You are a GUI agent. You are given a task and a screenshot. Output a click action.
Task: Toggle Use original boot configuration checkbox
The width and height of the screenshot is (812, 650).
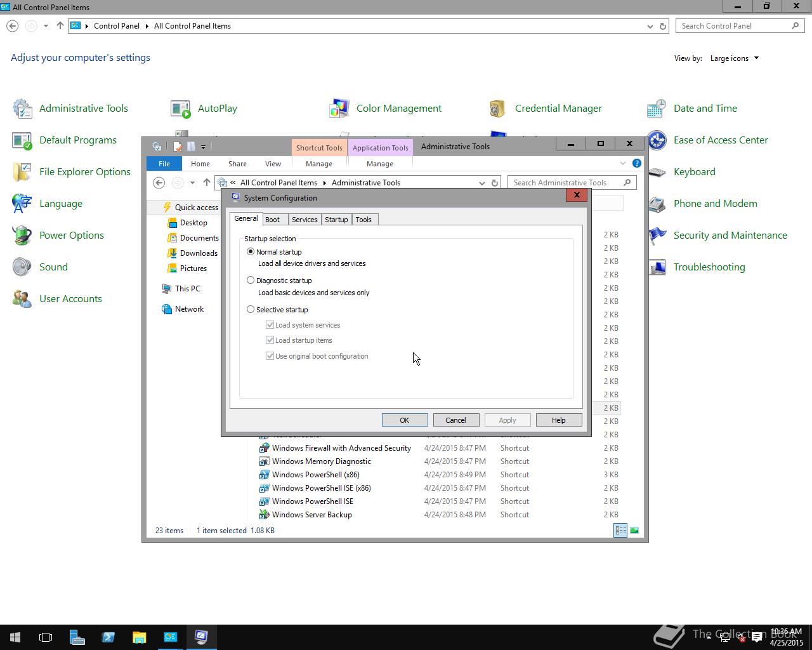[x=270, y=355]
